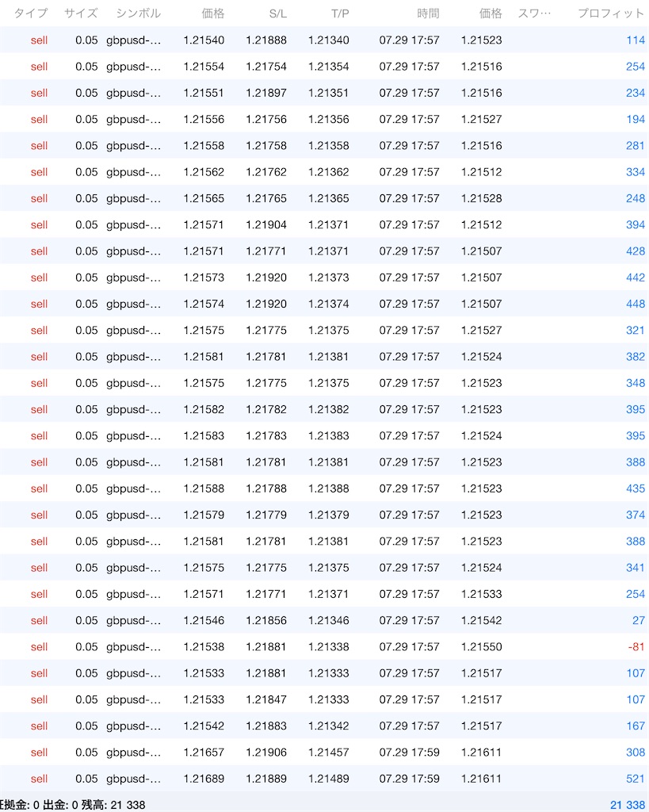This screenshot has width=649, height=812.
Task: Select the profit value 341
Action: (636, 568)
